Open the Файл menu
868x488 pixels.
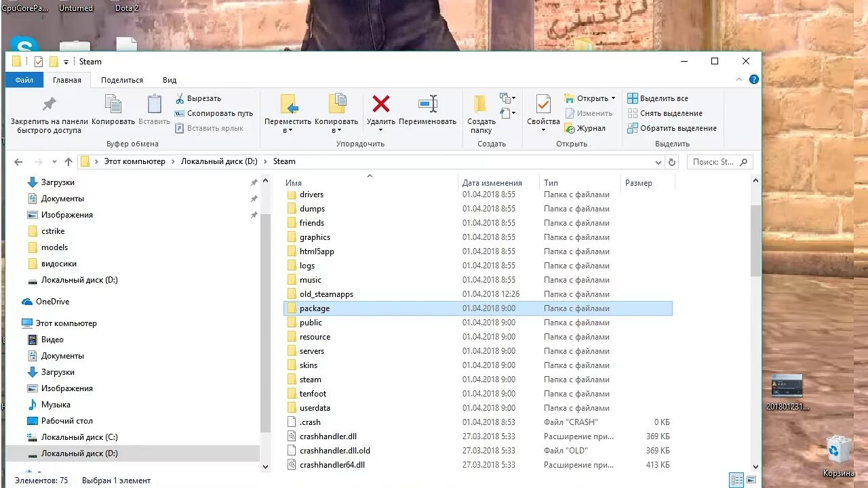click(x=24, y=79)
